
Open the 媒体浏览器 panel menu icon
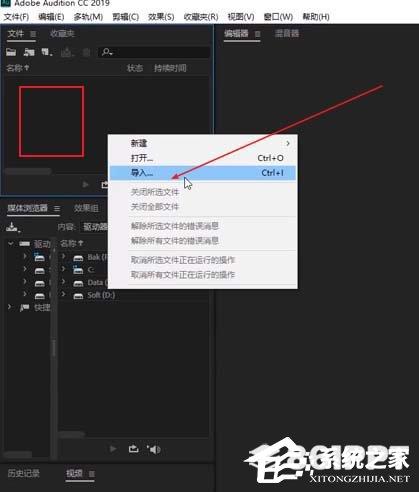coord(57,208)
